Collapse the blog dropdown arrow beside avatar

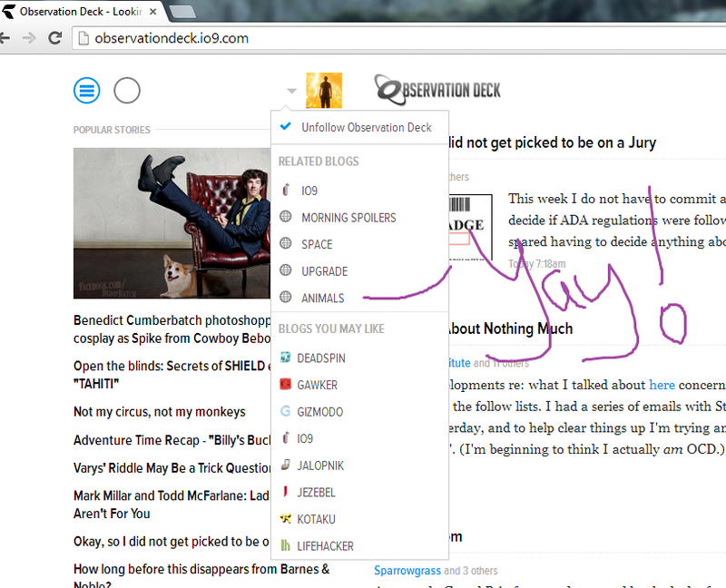pos(291,91)
